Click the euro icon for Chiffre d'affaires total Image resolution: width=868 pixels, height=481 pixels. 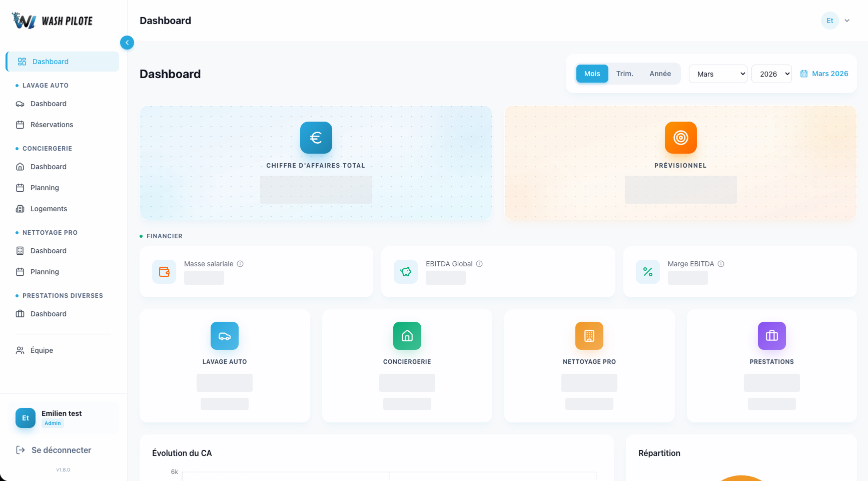[x=316, y=138]
